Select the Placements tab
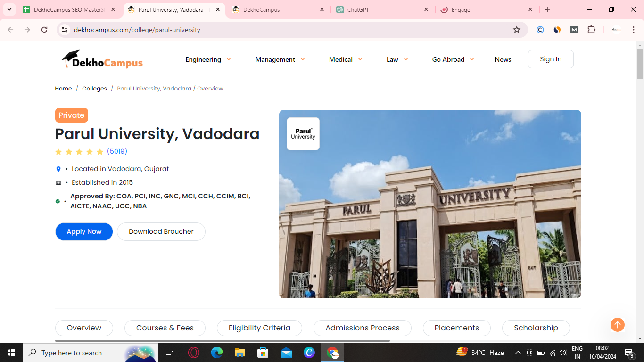The width and height of the screenshot is (644, 362). [457, 328]
